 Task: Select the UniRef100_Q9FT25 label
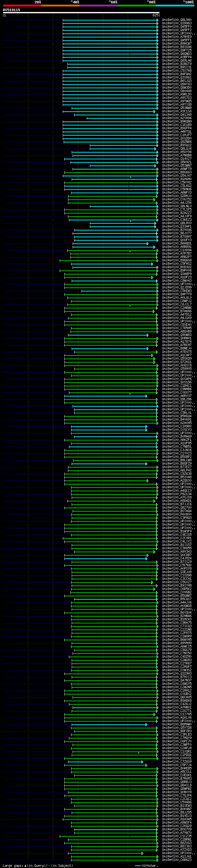[177, 50]
